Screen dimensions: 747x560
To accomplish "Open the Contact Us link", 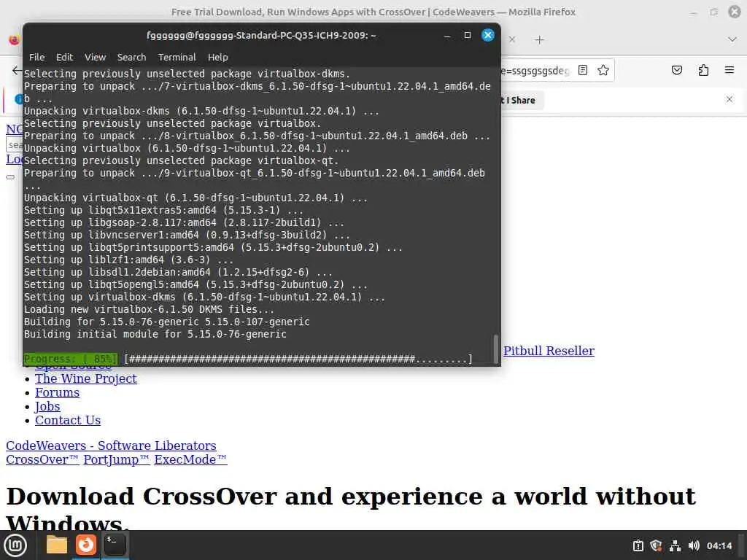I will click(68, 420).
